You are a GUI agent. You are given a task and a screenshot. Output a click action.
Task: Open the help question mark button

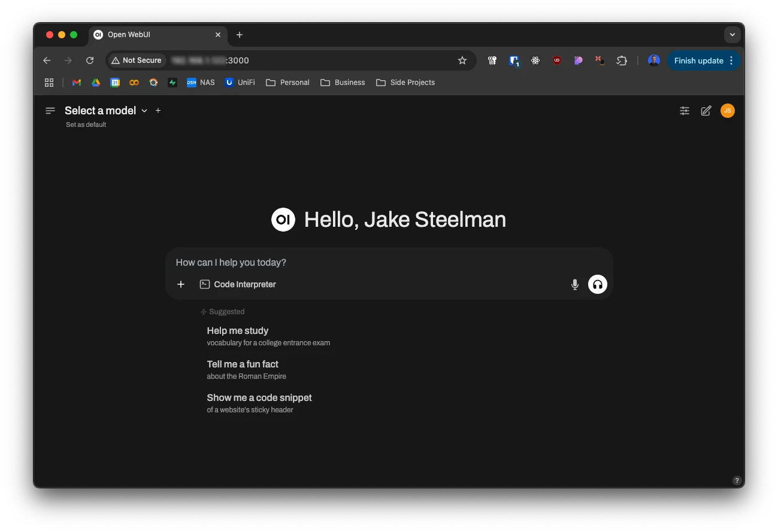coord(737,481)
